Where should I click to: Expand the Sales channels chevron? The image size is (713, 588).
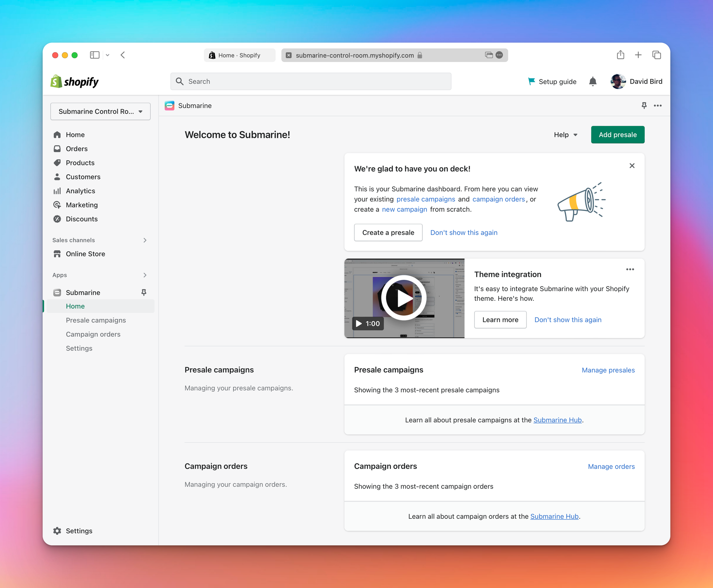tap(145, 240)
